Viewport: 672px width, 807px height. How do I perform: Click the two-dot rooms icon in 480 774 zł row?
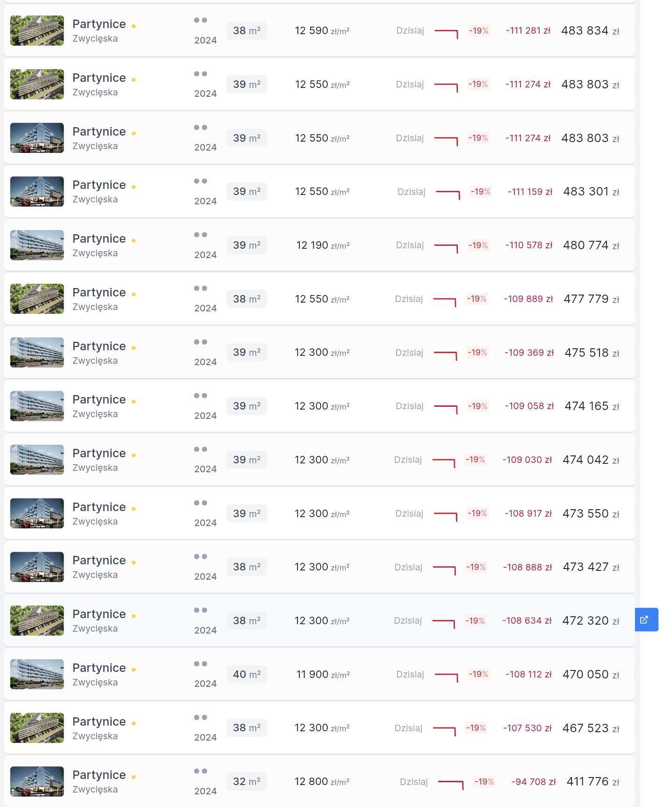200,235
